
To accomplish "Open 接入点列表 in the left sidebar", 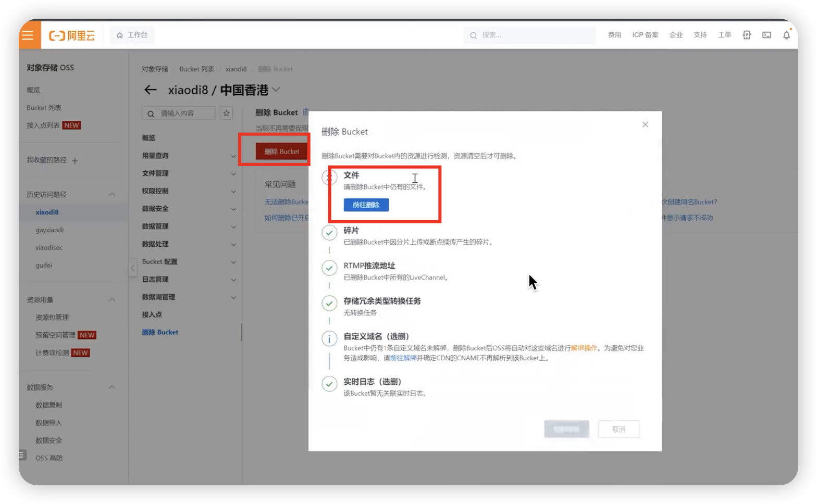I will tap(43, 125).
